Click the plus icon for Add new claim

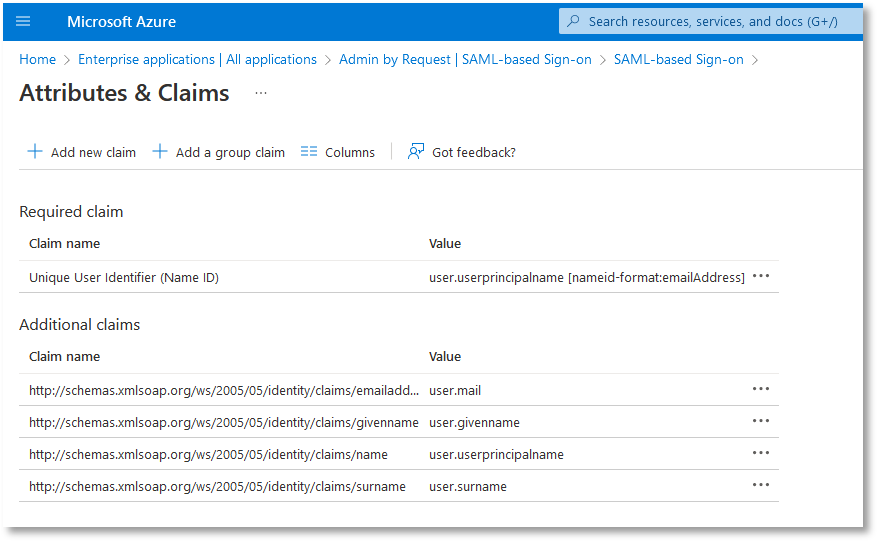click(35, 152)
